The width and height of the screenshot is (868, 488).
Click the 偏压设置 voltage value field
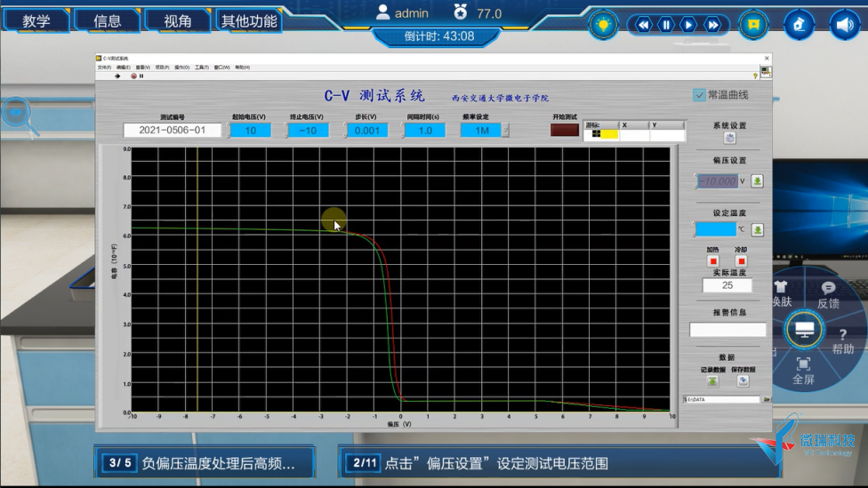[718, 181]
